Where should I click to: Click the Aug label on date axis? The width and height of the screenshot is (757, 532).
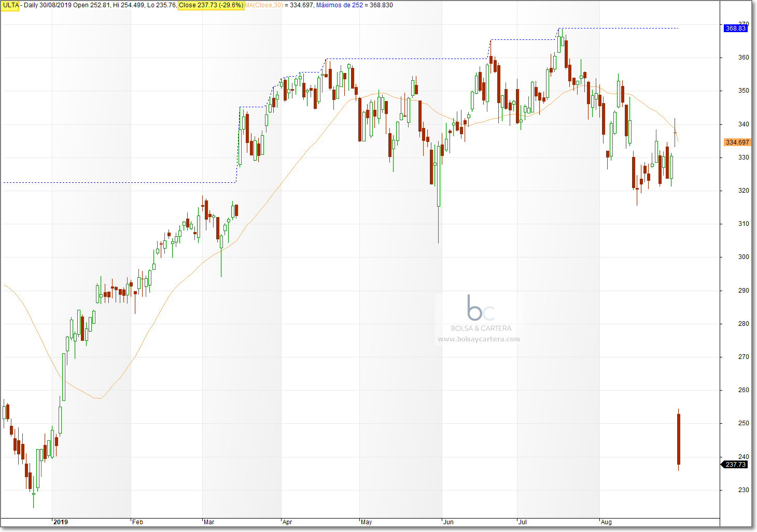606,522
